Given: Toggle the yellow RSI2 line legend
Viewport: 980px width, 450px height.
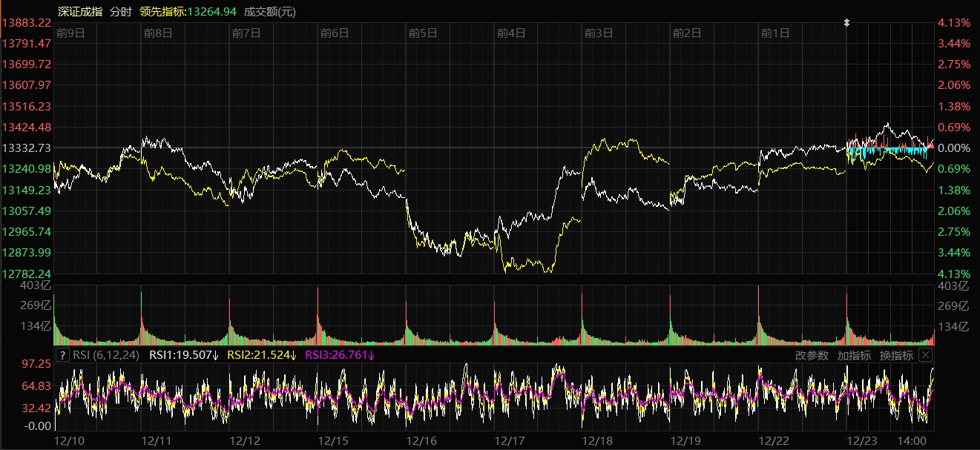Looking at the screenshot, I should (261, 355).
